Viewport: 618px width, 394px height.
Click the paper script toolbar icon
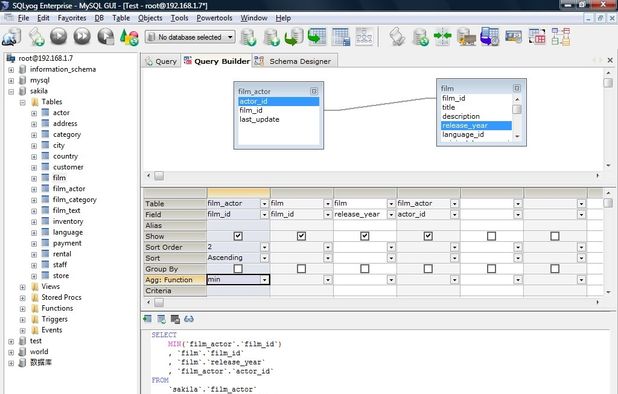pos(397,37)
